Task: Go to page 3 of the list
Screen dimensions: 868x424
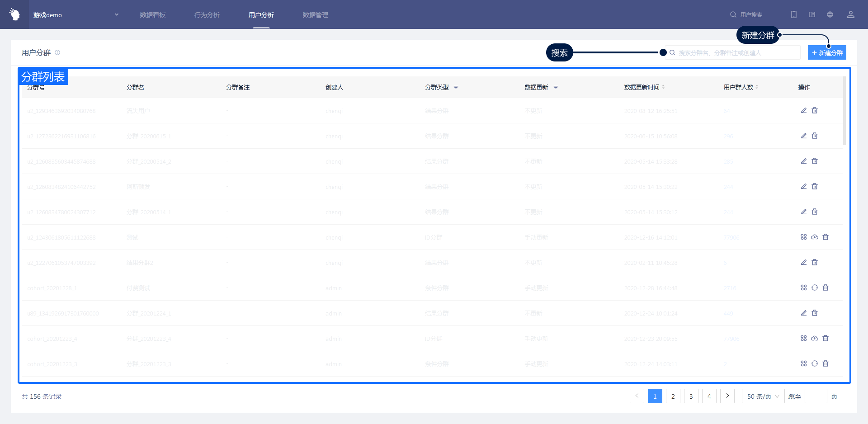Action: tap(691, 396)
